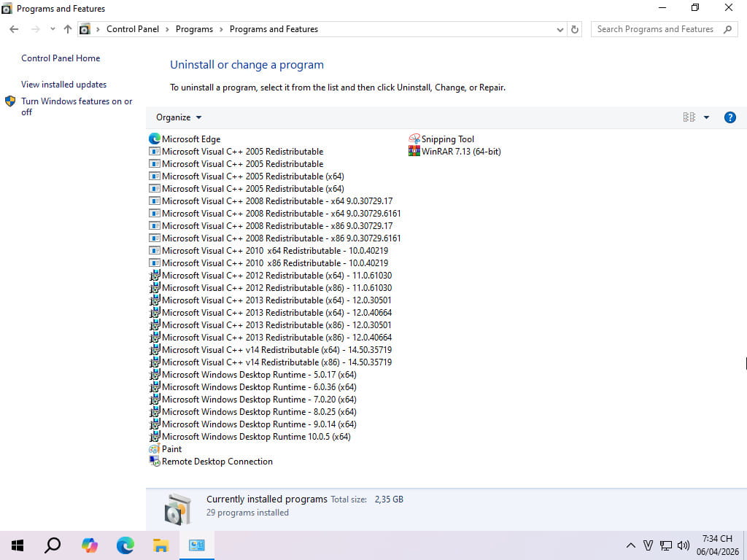Click the Snipping Tool scissors icon
This screenshot has height=560, width=747.
pyautogui.click(x=414, y=139)
